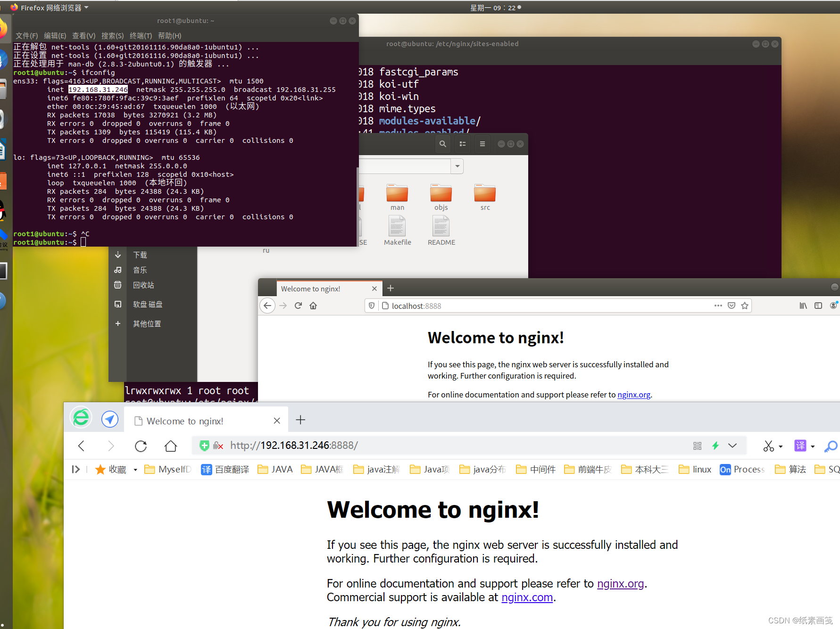
Task: Follow nginx.org link in Firefox page
Action: 634,395
